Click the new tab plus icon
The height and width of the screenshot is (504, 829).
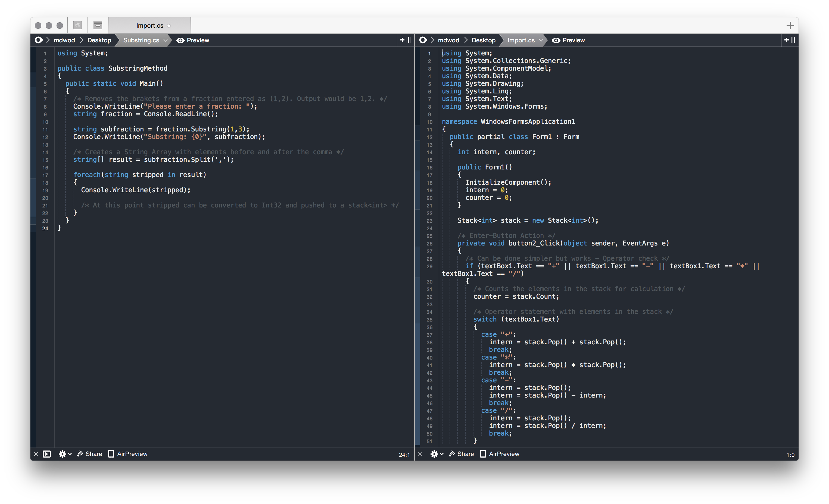790,26
